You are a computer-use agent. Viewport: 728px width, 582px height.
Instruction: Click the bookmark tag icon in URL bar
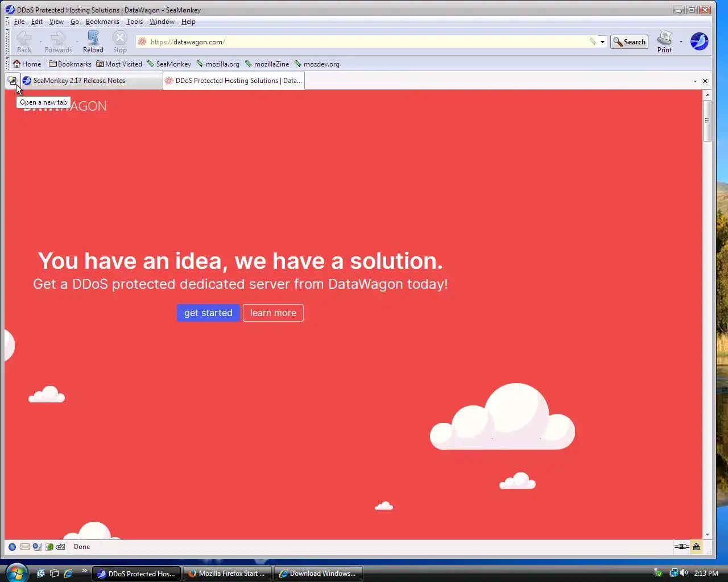(x=593, y=41)
